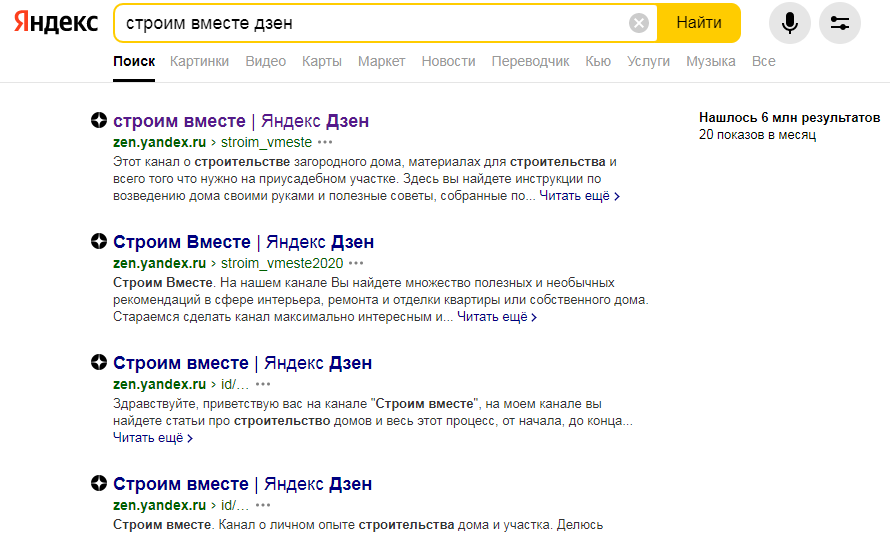Viewport: 890px width, 534px height.
Task: Open the Переводчик tab
Action: tap(530, 61)
